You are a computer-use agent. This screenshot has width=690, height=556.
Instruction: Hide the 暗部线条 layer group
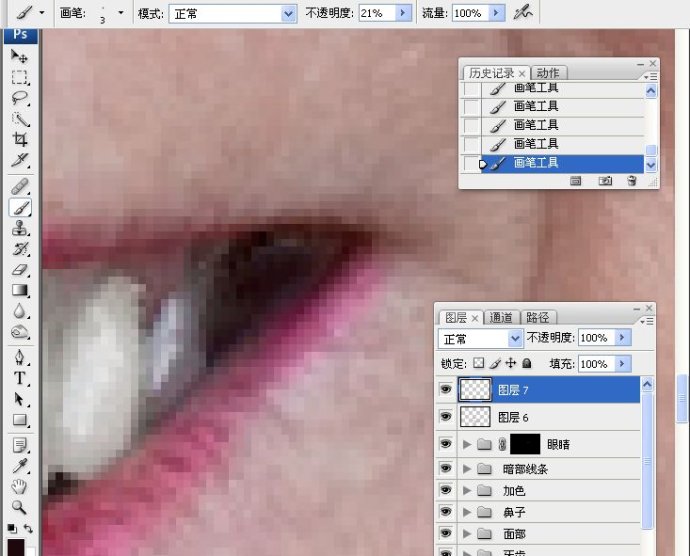[445, 468]
